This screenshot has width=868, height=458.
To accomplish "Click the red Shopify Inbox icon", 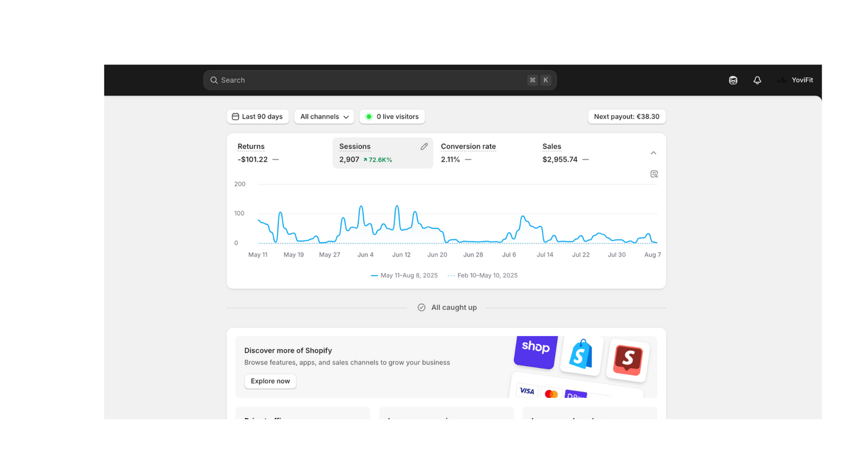I will 627,359.
